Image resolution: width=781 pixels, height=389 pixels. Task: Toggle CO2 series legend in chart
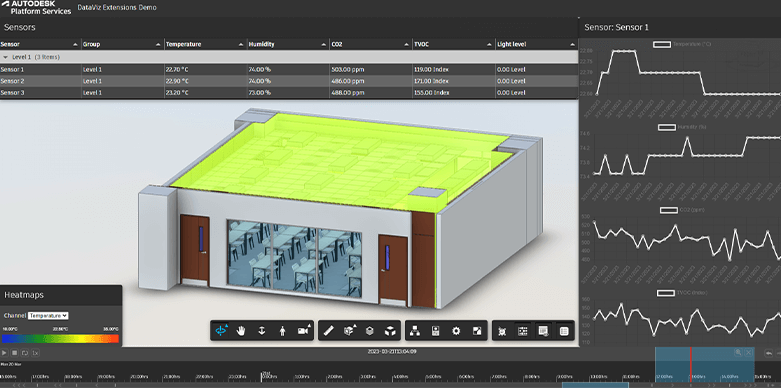[668, 210]
